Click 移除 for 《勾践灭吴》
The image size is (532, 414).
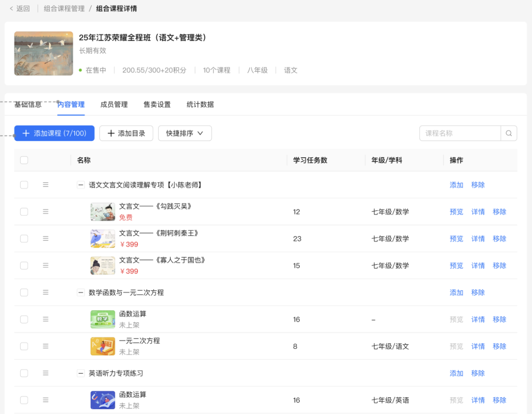[499, 212]
